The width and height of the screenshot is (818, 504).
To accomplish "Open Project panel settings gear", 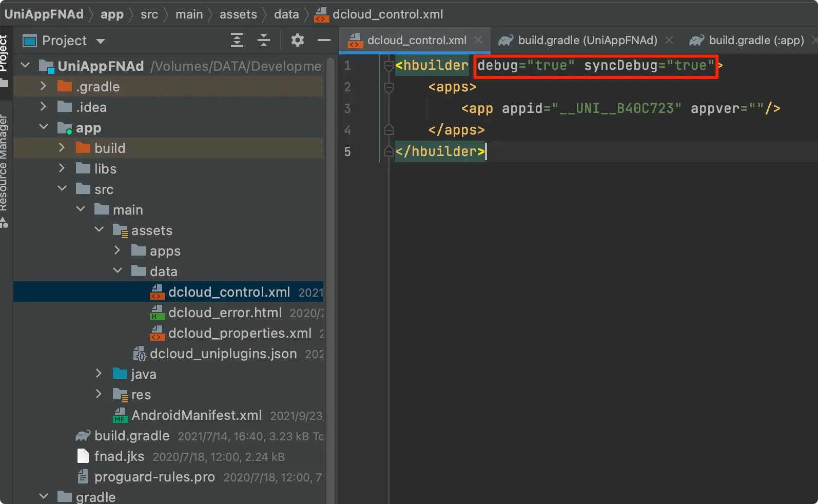I will 298,40.
